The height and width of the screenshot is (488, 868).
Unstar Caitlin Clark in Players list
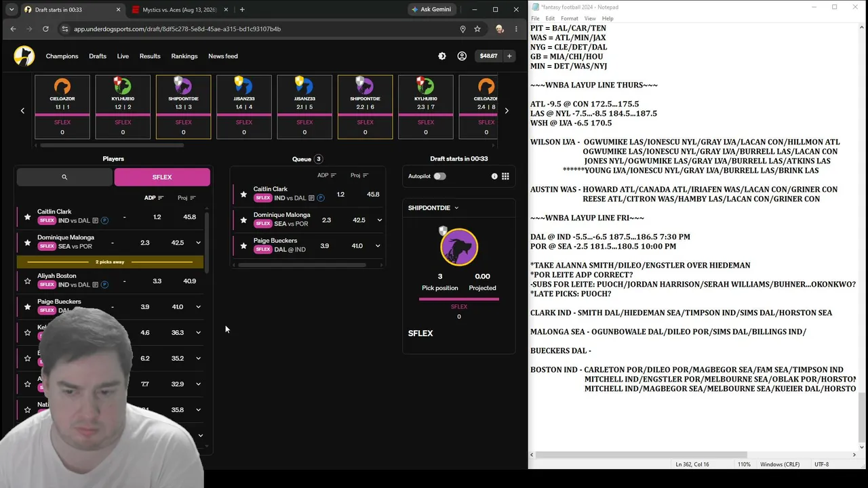coord(27,217)
